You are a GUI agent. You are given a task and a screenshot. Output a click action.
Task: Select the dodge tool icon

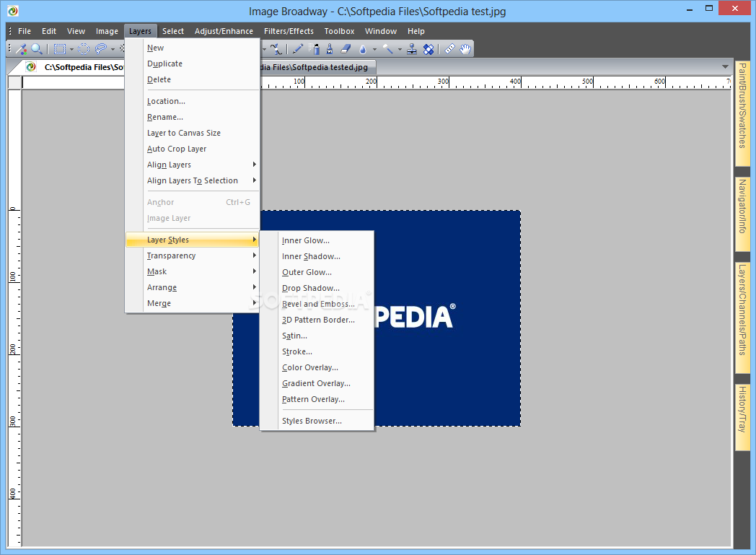pos(387,48)
